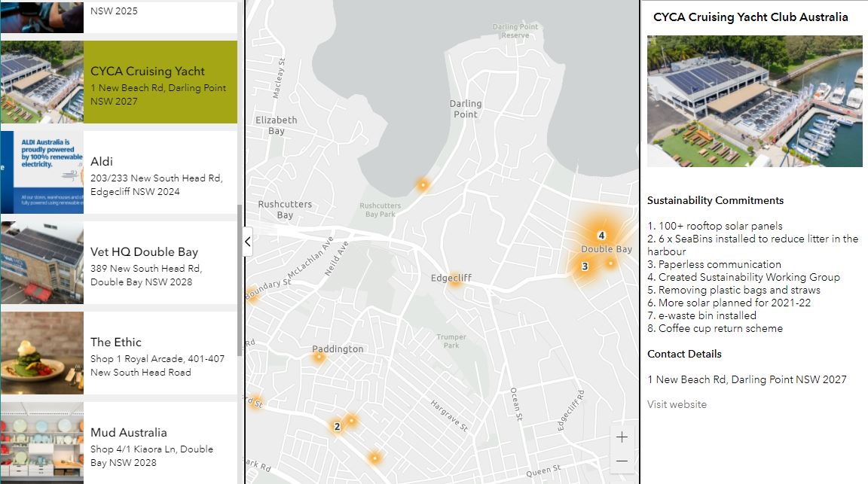Click the Darling Point Reserve map label

[x=515, y=31]
